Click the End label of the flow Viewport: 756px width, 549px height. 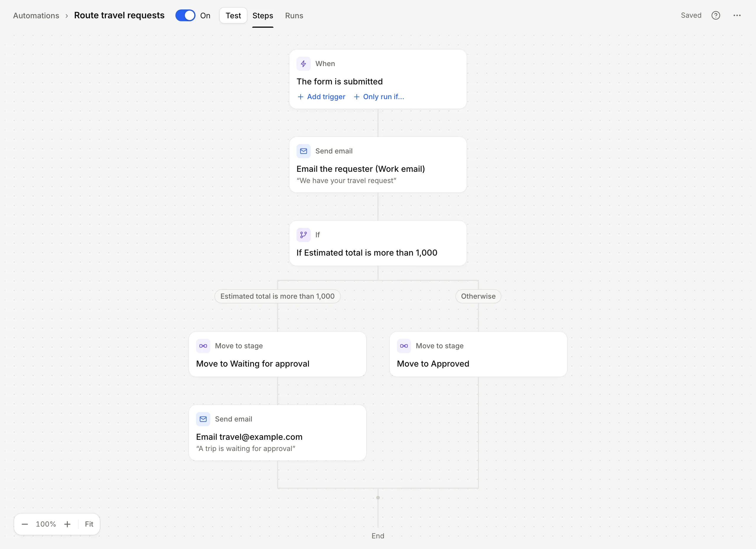click(378, 536)
